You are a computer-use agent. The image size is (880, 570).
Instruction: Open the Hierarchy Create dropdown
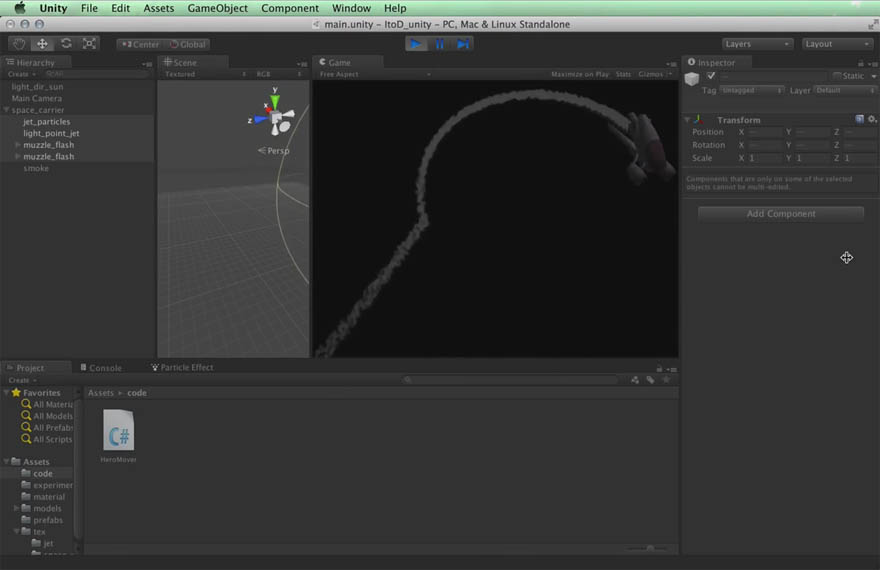pyautogui.click(x=21, y=74)
